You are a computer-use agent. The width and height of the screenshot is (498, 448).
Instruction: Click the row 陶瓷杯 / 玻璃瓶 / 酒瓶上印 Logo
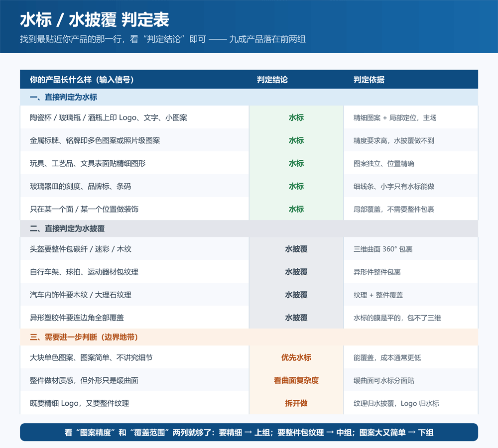(x=249, y=117)
